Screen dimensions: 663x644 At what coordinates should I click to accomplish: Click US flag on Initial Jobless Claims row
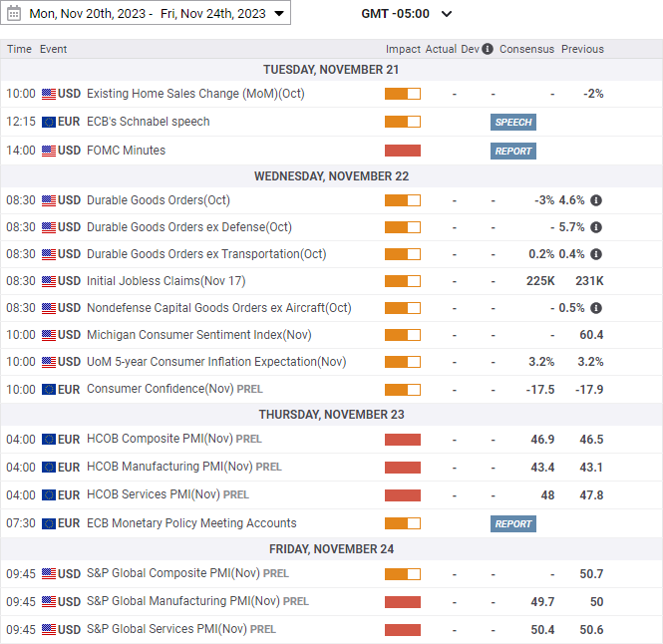pyautogui.click(x=49, y=281)
